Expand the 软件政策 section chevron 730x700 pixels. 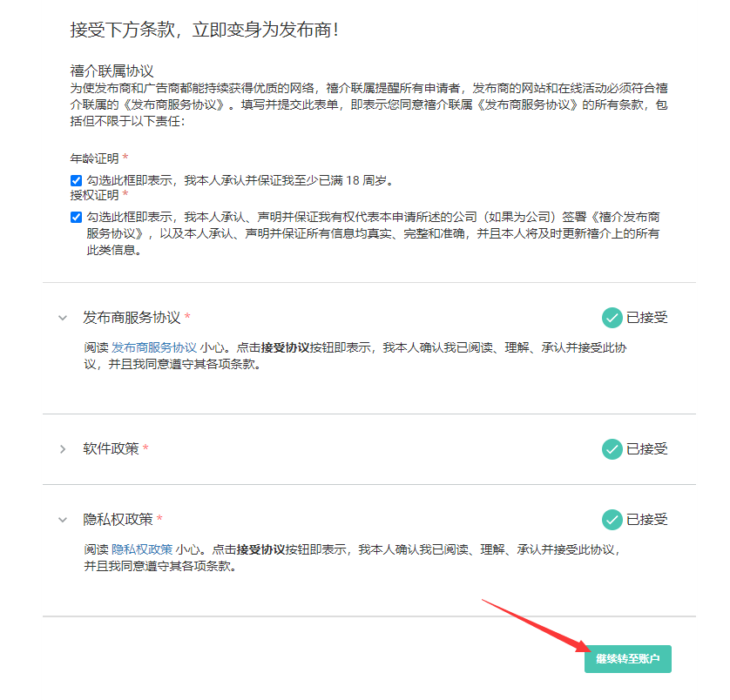point(63,449)
